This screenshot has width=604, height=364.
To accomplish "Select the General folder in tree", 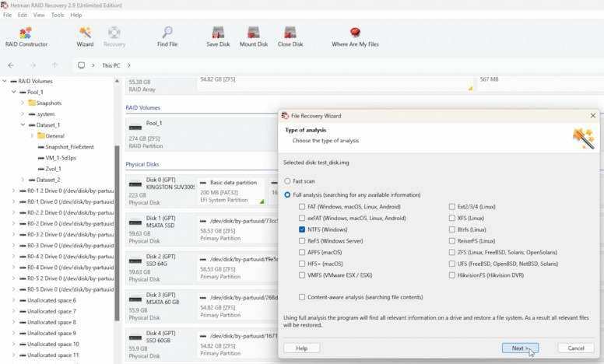I will pos(51,136).
